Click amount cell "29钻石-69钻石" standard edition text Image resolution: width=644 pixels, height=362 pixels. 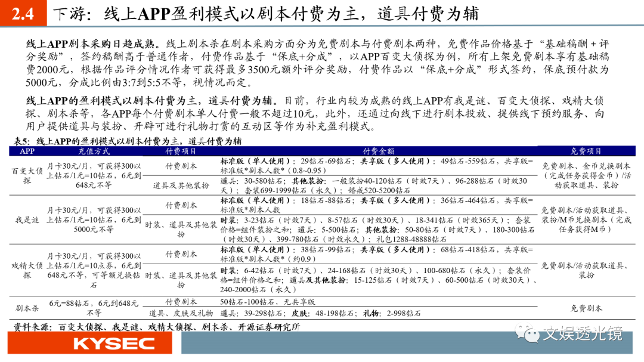(x=377, y=166)
